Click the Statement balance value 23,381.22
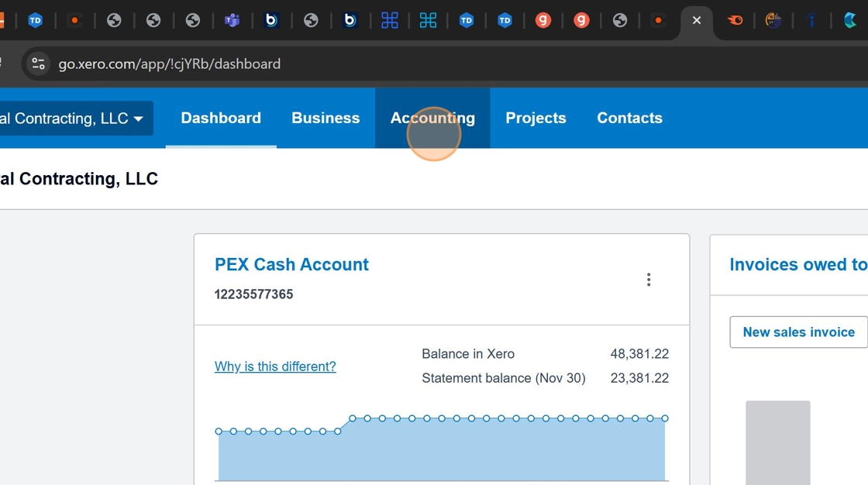The image size is (868, 485). pyautogui.click(x=639, y=378)
